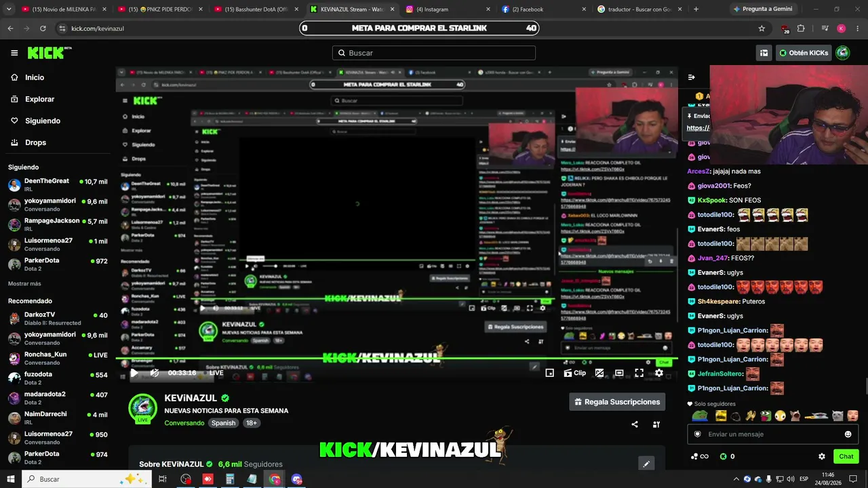
Task: Toggle mini player mode
Action: (x=550, y=373)
